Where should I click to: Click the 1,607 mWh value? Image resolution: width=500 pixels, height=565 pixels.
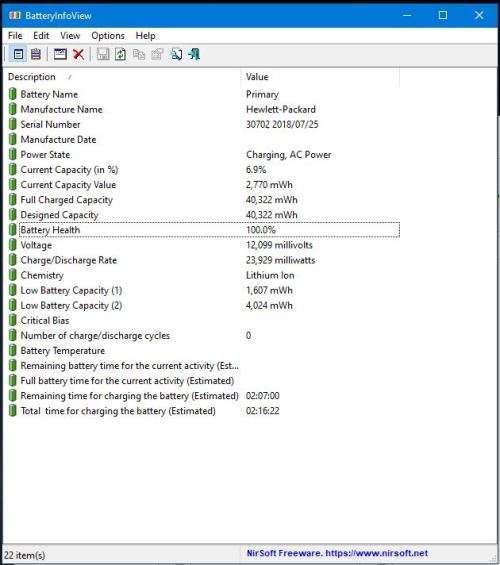269,290
